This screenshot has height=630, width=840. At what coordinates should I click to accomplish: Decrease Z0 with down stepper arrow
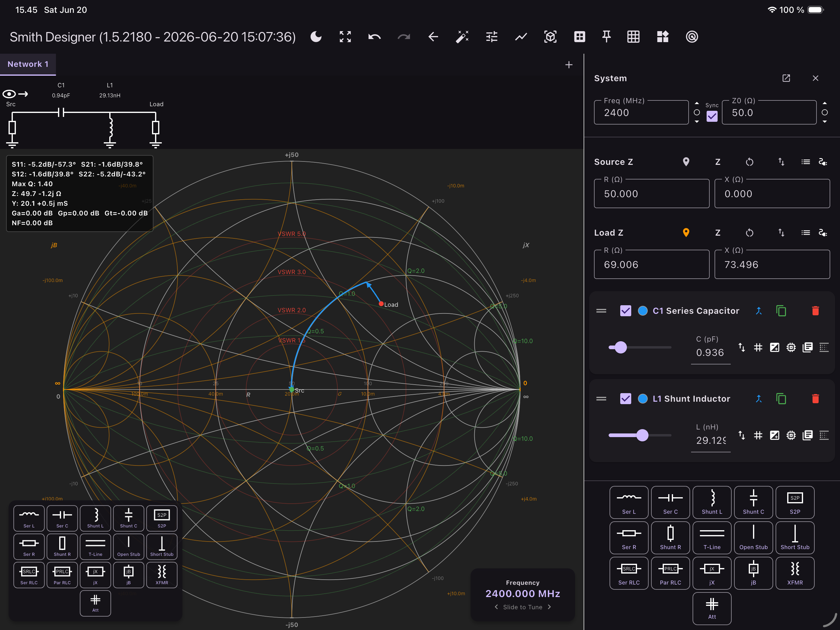pos(825,122)
